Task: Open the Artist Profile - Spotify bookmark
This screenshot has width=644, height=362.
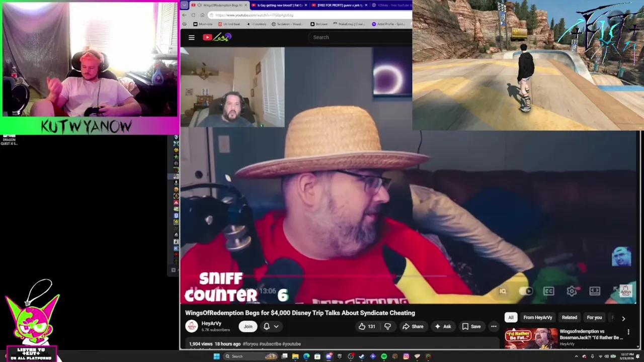Action: [389, 24]
